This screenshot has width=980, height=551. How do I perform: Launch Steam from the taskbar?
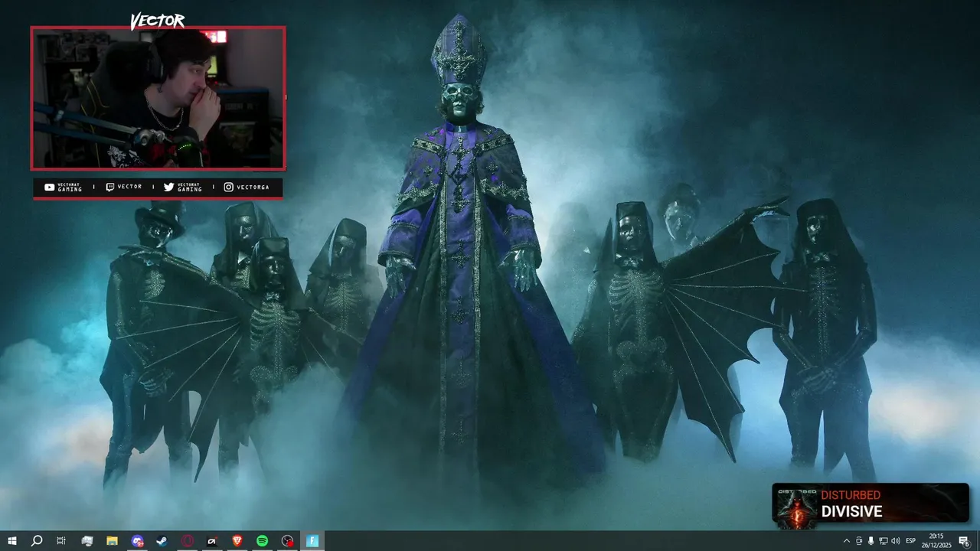tap(162, 541)
